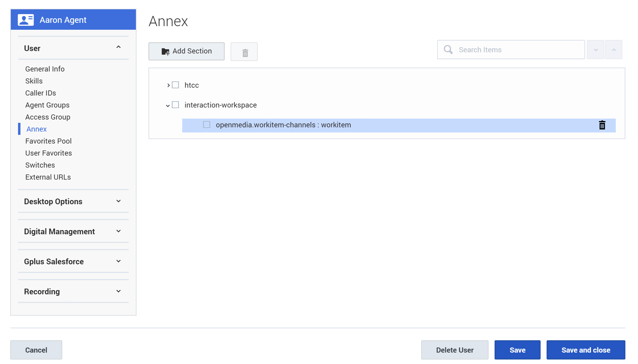The width and height of the screenshot is (638, 364).
Task: Open External URLs page
Action: tap(48, 177)
